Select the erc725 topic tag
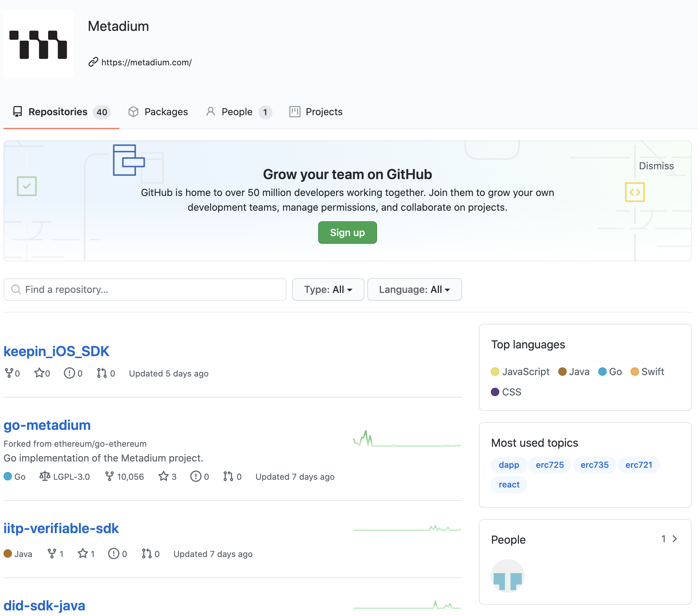The width and height of the screenshot is (698, 616). click(x=549, y=465)
